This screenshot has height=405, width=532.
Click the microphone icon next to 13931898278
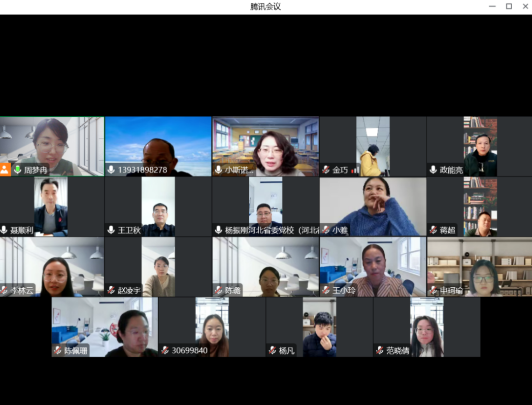pyautogui.click(x=111, y=170)
